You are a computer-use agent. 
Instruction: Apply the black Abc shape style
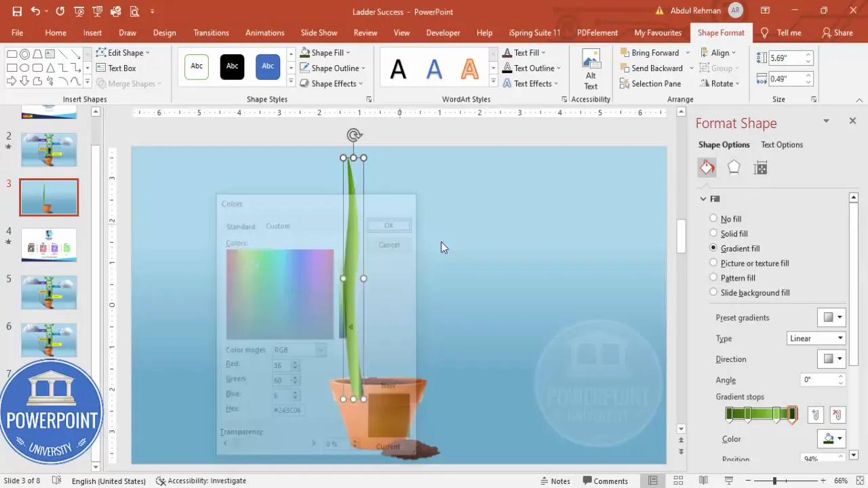232,66
